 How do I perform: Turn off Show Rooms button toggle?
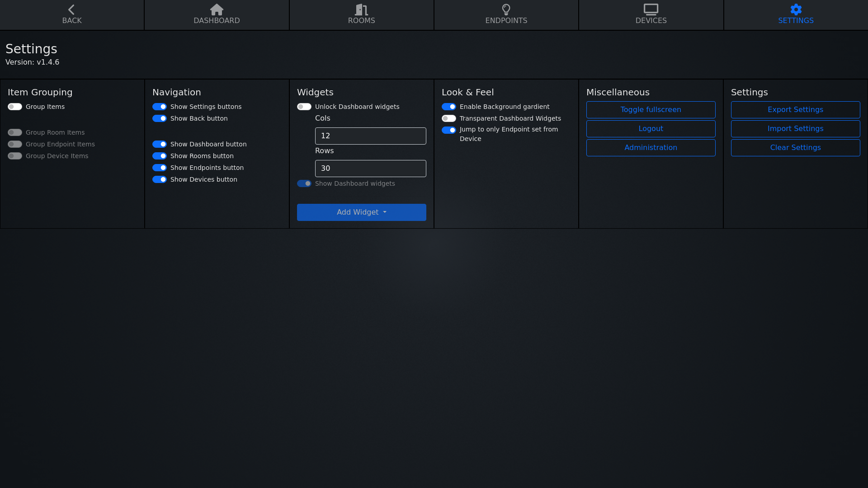pos(160,156)
